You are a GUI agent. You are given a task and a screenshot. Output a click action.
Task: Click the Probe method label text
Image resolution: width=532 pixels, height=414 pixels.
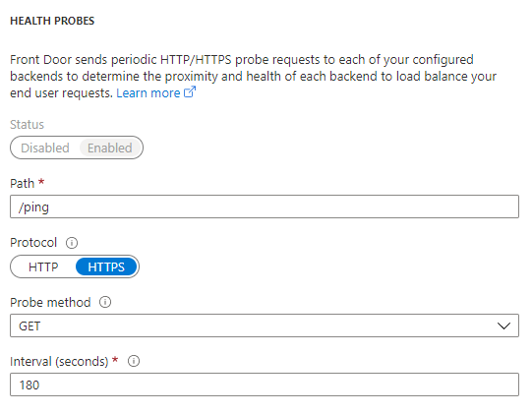click(x=50, y=302)
